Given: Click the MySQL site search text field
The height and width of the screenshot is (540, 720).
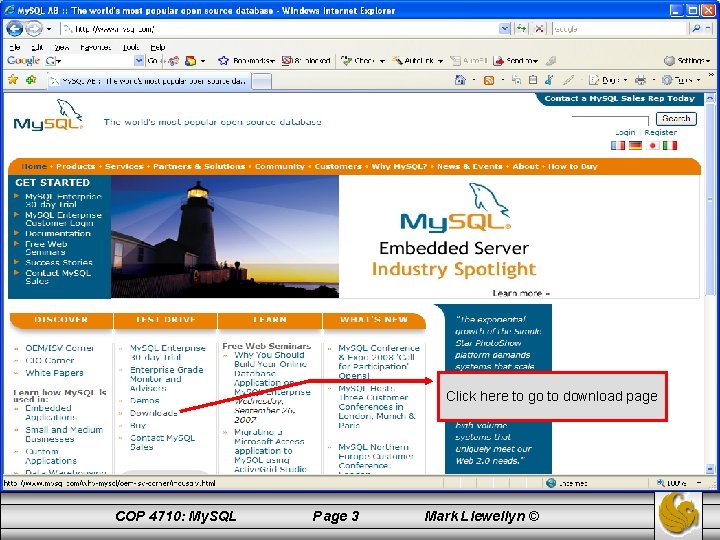Looking at the screenshot, I should [610, 119].
